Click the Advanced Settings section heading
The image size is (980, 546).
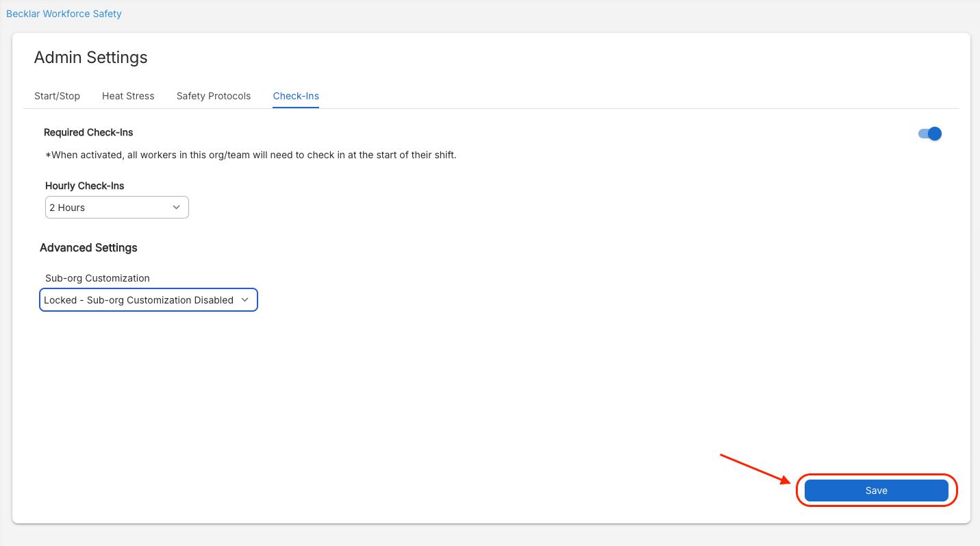coord(88,248)
